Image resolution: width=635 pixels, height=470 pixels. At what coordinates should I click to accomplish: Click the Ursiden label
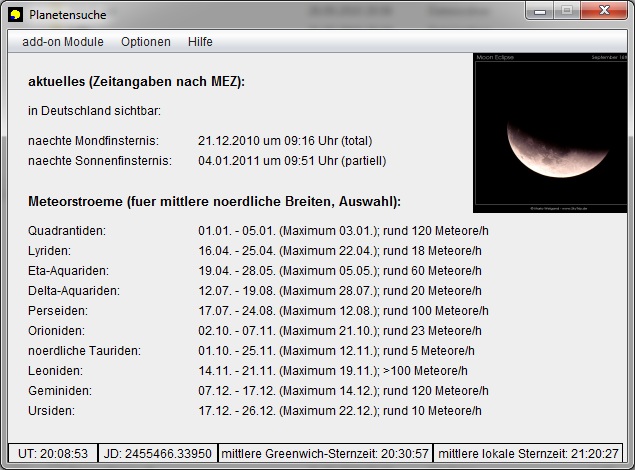[51, 410]
